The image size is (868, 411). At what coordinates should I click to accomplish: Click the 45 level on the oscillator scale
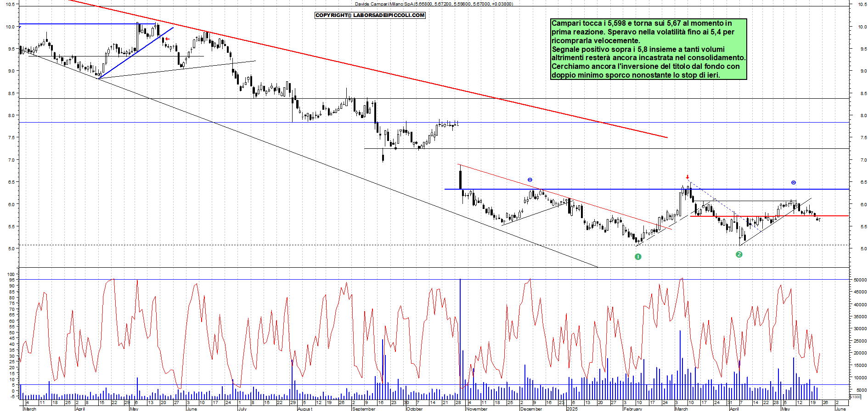click(x=12, y=338)
